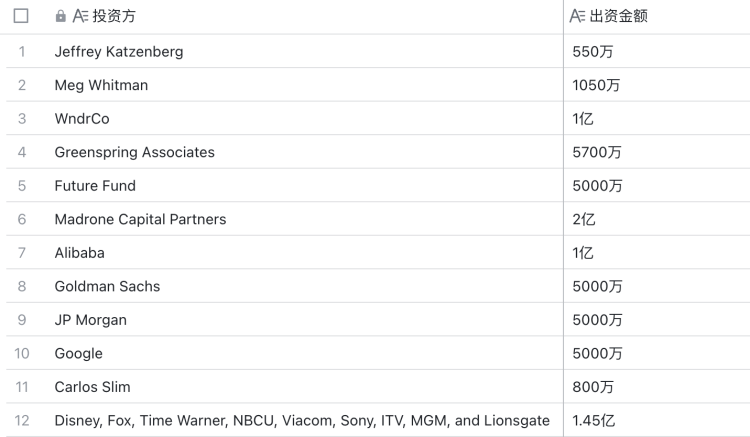Viewport: 750px width, 437px height.
Task: Select the Alibaba investor cell
Action: point(79,253)
